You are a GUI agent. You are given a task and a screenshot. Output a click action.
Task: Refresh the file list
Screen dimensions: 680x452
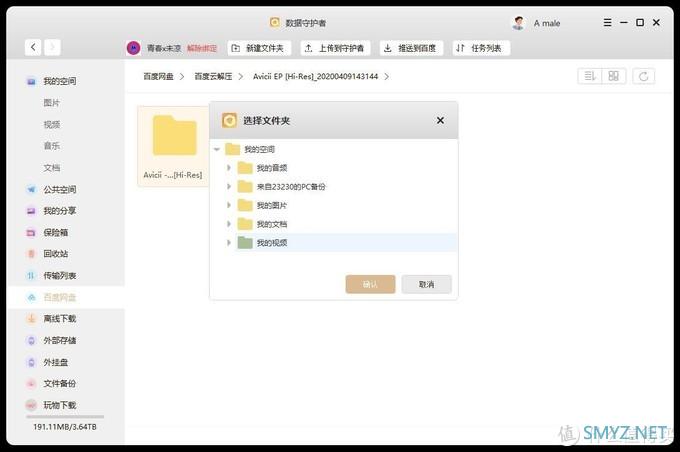coord(644,76)
